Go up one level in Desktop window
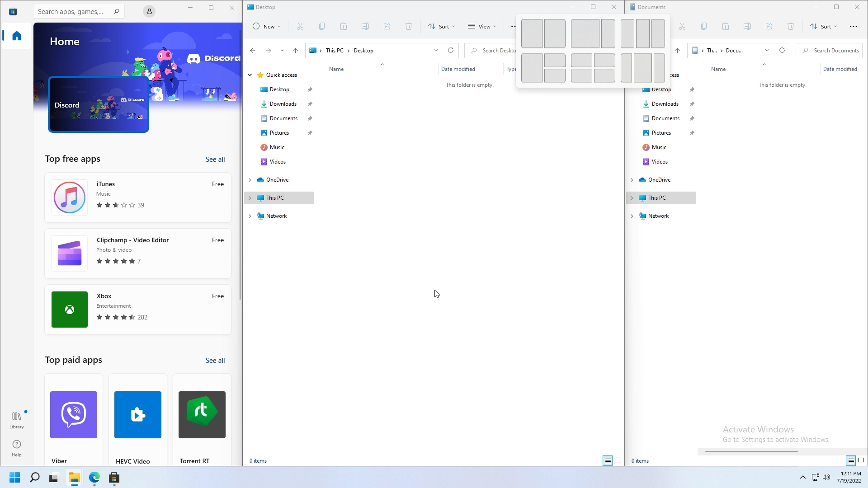Screen dimensions: 868x488 296,51
